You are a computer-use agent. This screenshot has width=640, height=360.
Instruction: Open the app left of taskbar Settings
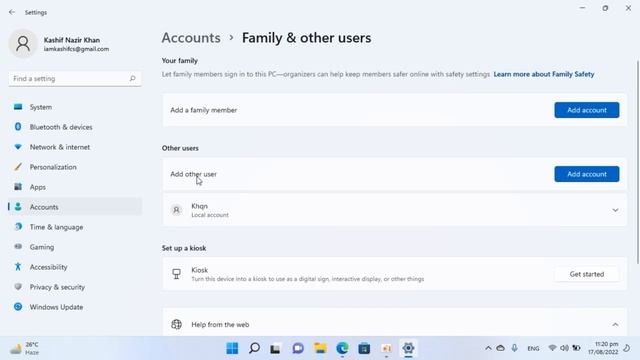(x=386, y=348)
